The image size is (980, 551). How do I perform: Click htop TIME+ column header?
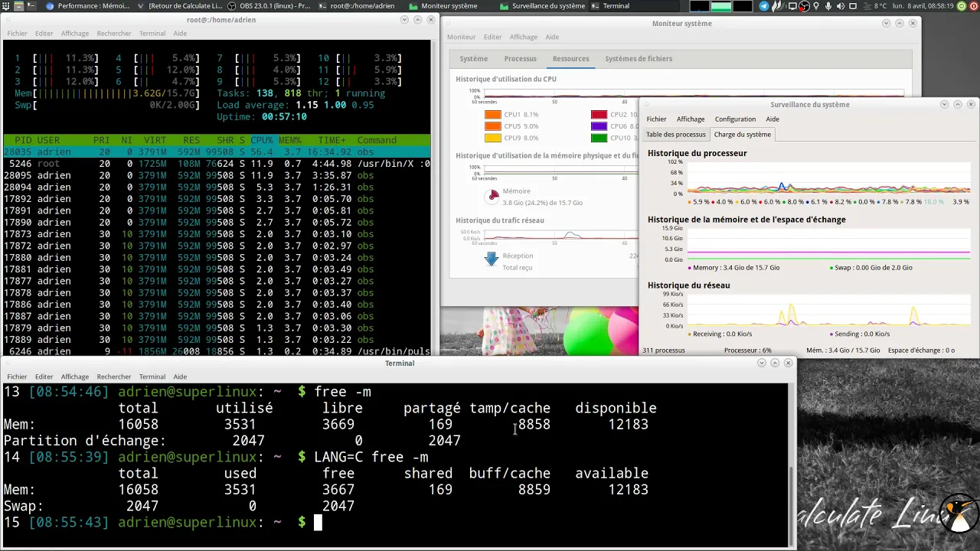[x=332, y=140]
